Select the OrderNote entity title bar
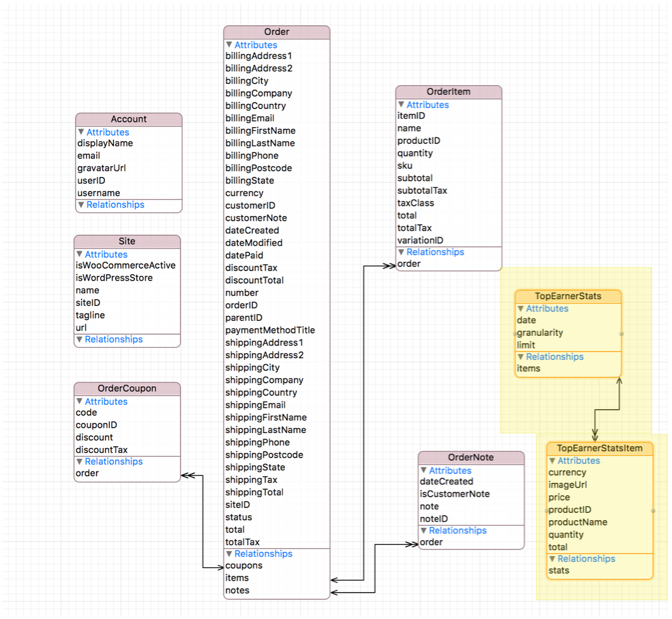Image resolution: width=672 pixels, height=619 pixels. coord(471,458)
